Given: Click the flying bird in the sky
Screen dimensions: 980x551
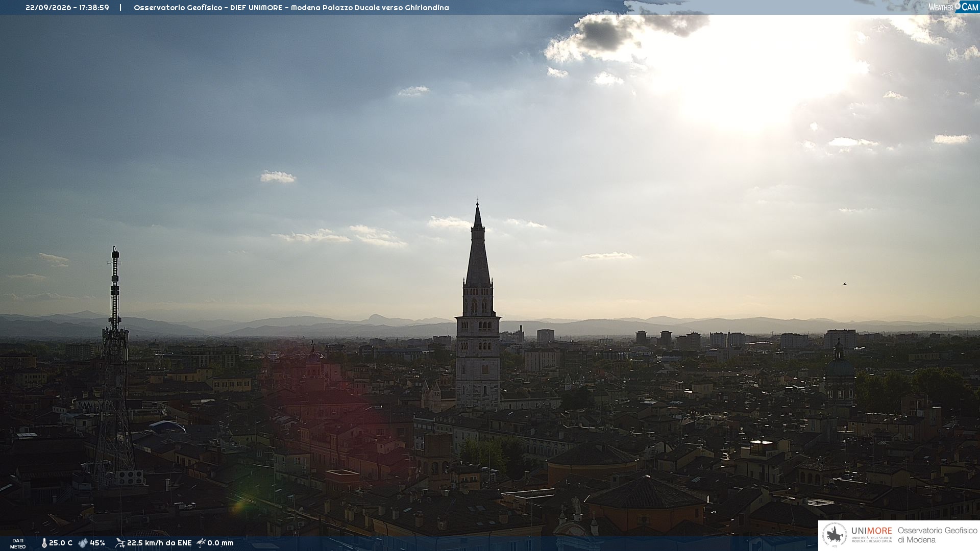Looking at the screenshot, I should [845, 283].
